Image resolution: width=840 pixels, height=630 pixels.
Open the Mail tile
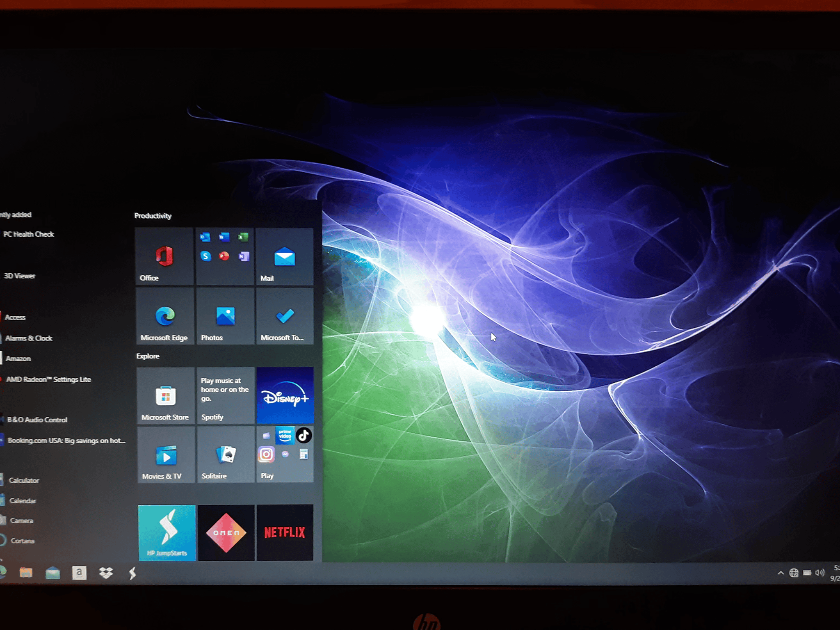(x=285, y=257)
